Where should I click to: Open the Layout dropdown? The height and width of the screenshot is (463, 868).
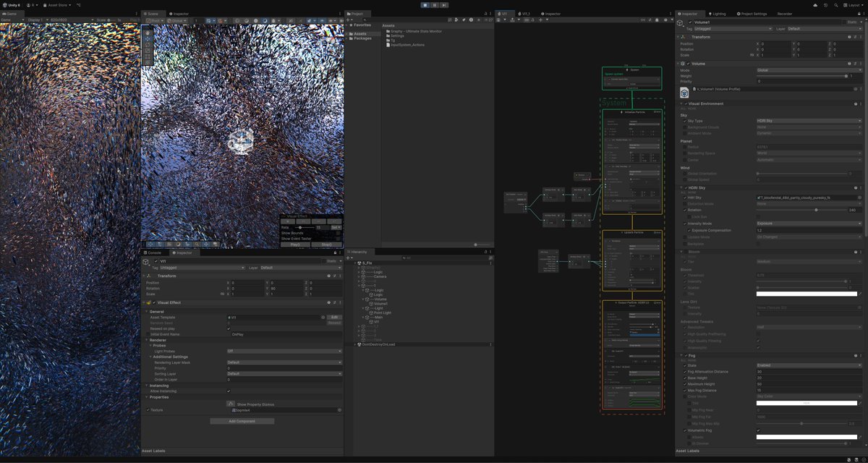click(854, 5)
